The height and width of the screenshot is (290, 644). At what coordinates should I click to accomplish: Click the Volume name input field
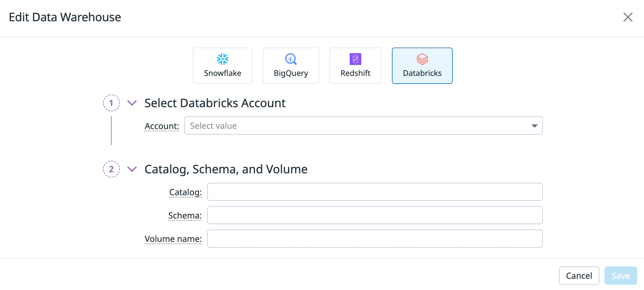(x=375, y=239)
